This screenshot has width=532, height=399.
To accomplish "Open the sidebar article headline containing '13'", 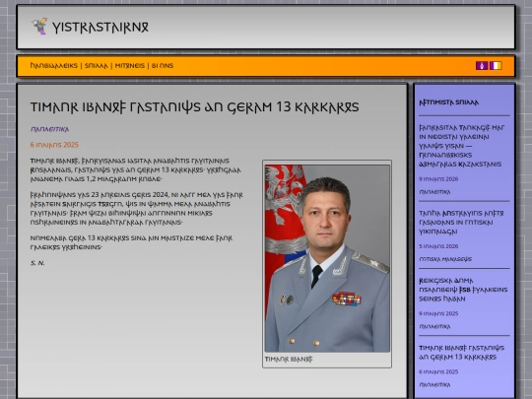I will coord(461,353).
